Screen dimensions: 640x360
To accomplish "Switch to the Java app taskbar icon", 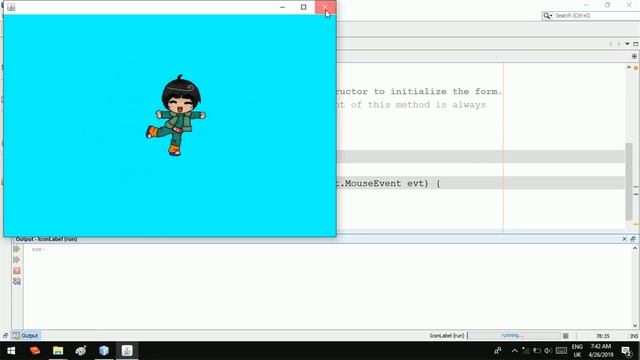I will 127,351.
